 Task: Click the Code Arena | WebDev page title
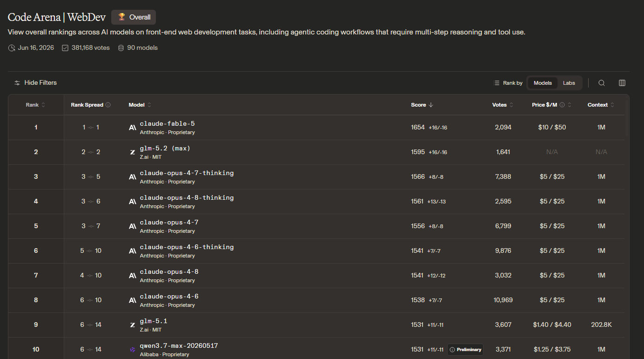(x=57, y=17)
